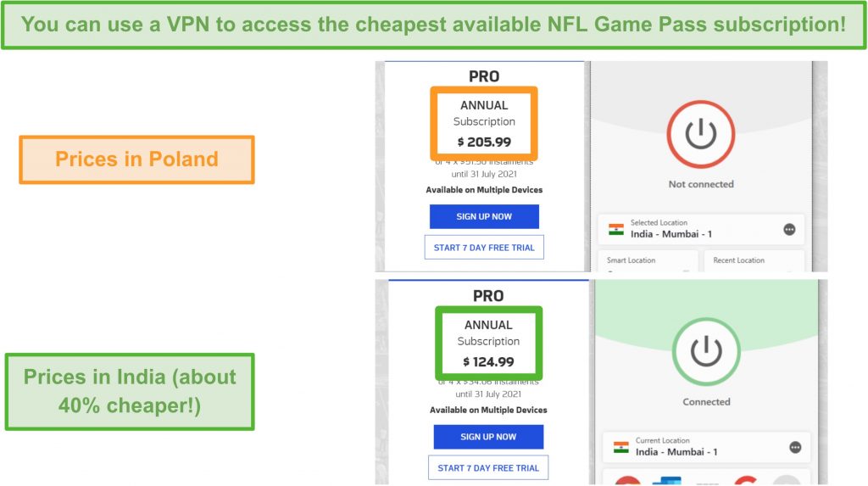Sign up now for the $205.99 plan
The image size is (868, 486).
pyautogui.click(x=484, y=216)
